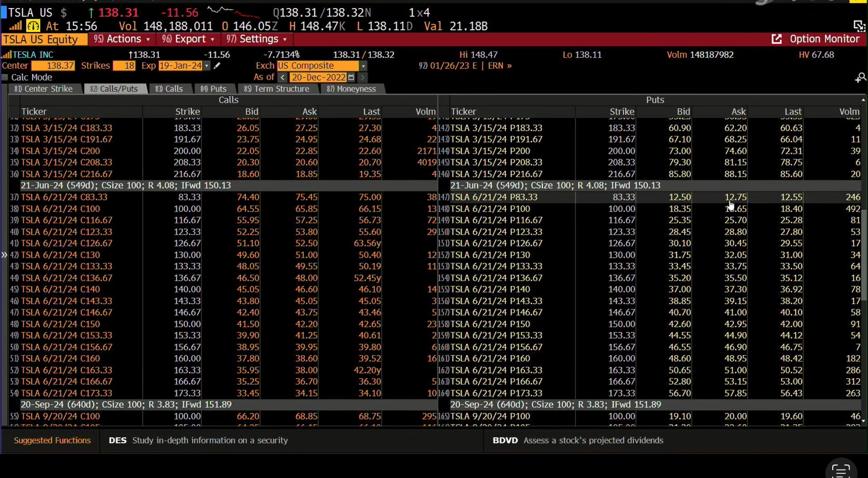Click the Strikes 18 input field
This screenshot has width=868, height=478.
124,66
